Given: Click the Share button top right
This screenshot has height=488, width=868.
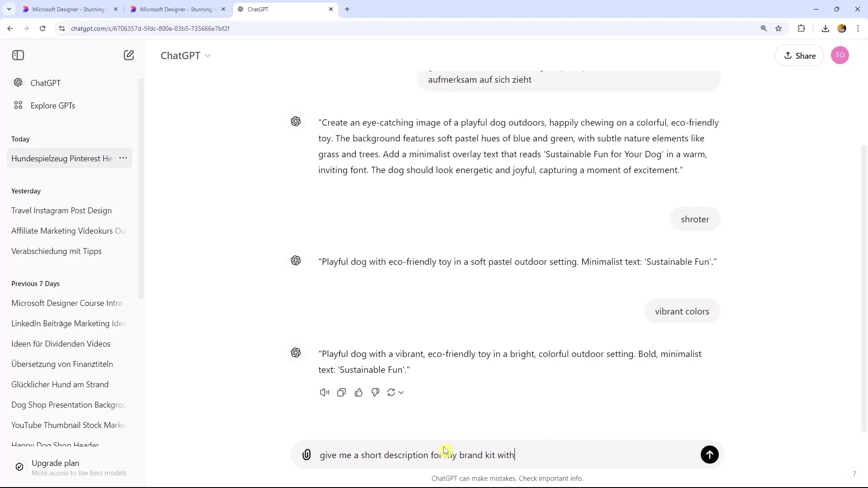Looking at the screenshot, I should [800, 56].
